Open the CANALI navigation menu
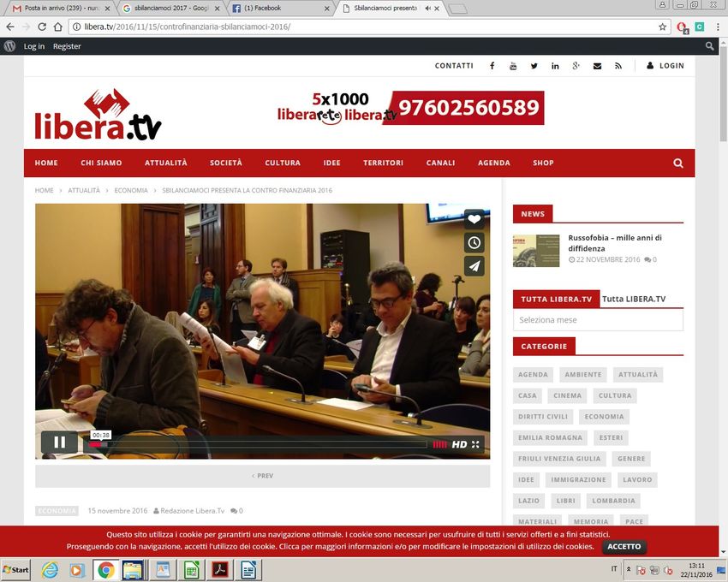The width and height of the screenshot is (728, 582). point(440,163)
